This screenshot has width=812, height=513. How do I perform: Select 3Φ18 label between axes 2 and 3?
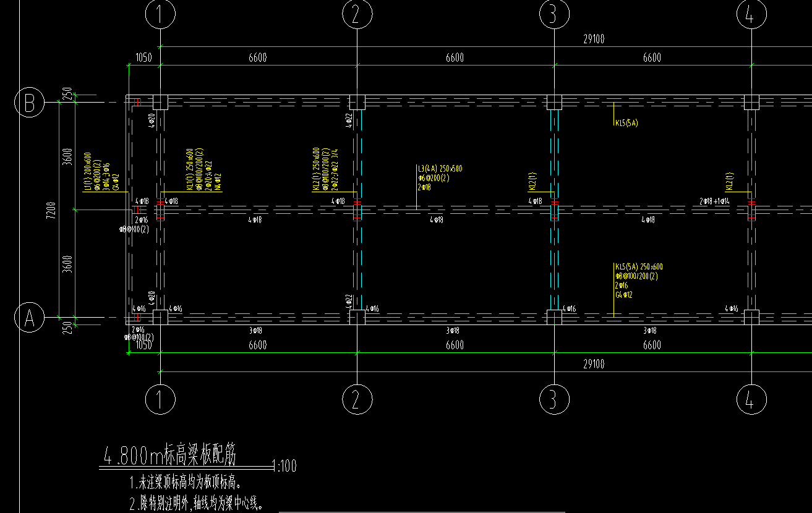point(452,331)
